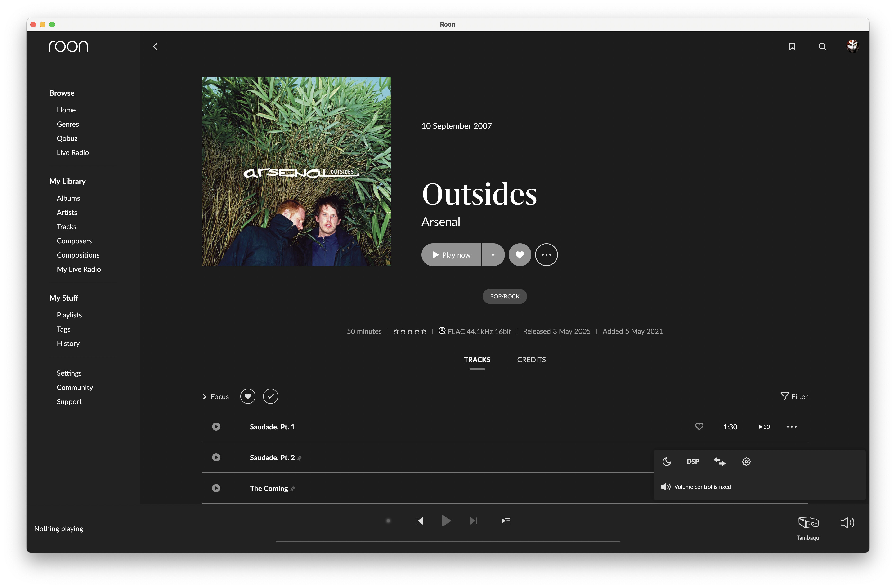This screenshot has width=896, height=588.
Task: Open Community in the sidebar
Action: [75, 387]
